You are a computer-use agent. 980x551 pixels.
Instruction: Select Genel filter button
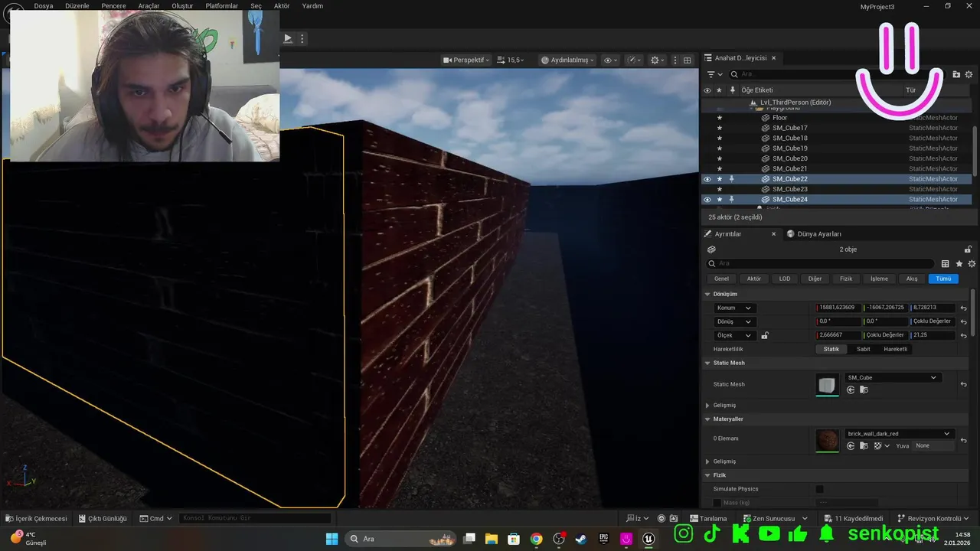pyautogui.click(x=722, y=279)
